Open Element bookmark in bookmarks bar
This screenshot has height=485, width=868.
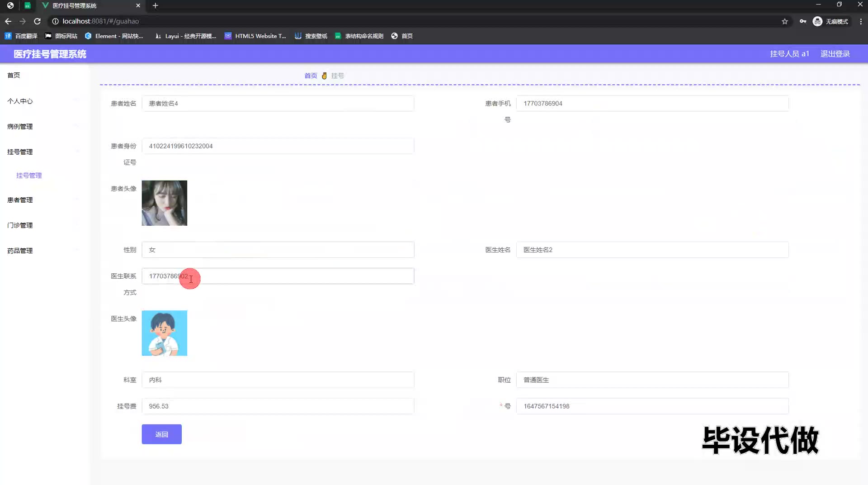[114, 36]
